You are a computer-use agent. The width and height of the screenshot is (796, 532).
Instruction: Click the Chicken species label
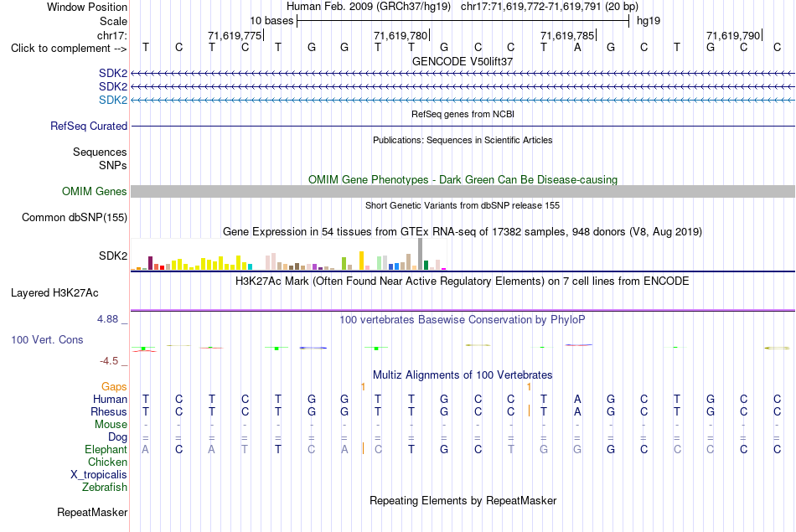(x=107, y=462)
